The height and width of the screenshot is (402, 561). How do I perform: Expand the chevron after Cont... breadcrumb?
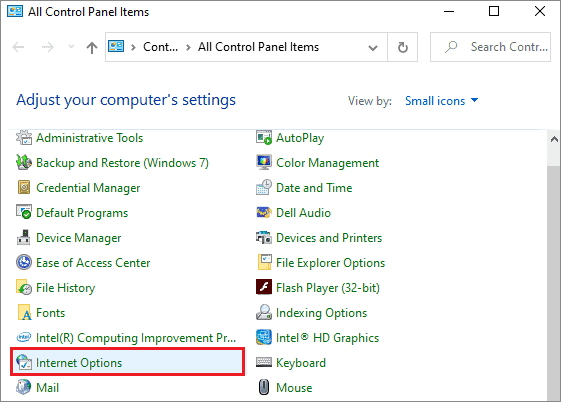[188, 47]
